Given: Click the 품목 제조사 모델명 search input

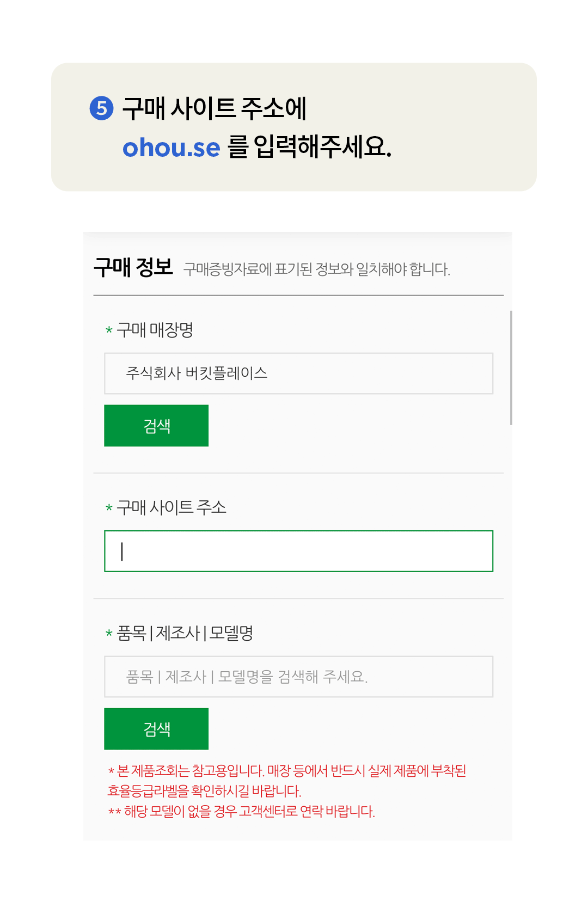Looking at the screenshot, I should (x=298, y=677).
